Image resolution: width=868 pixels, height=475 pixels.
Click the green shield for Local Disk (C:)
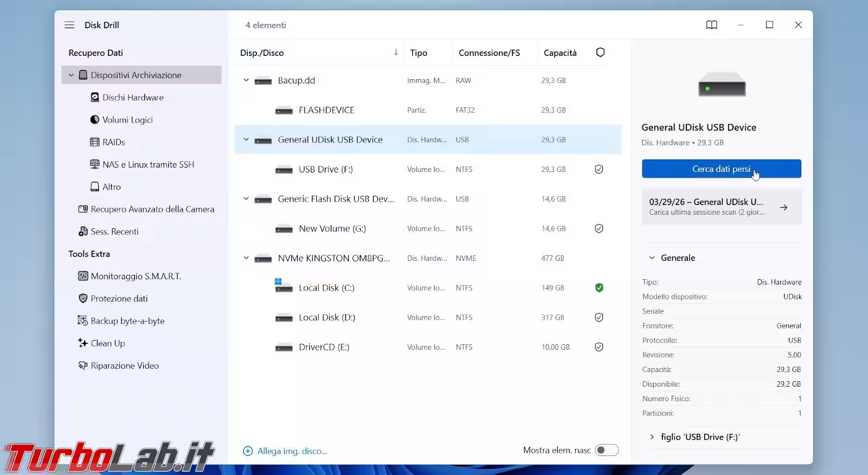[599, 288]
